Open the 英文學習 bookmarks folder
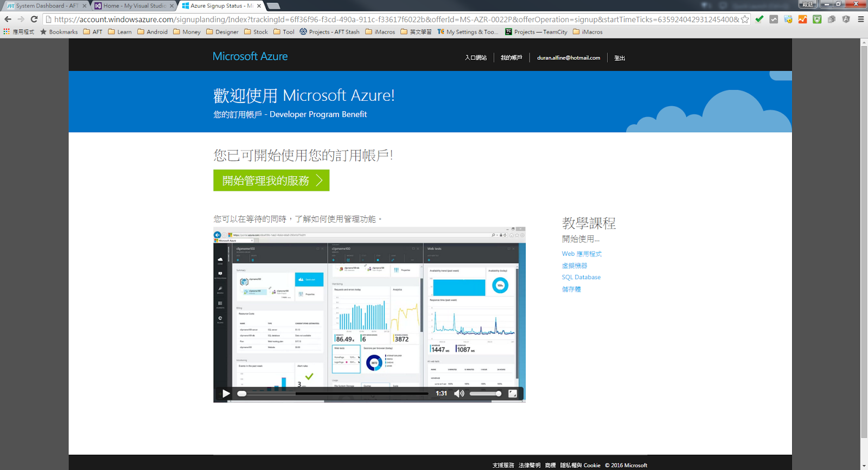868x470 pixels. click(x=416, y=31)
